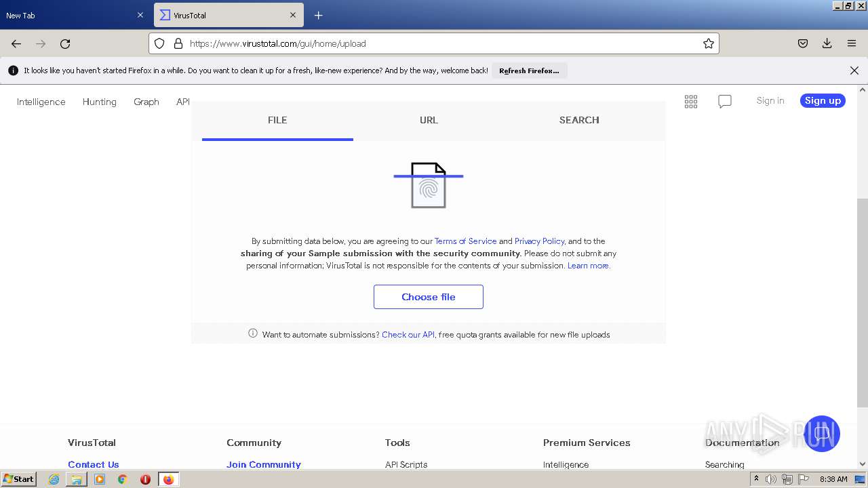Click the volume speaker tray icon
The image size is (868, 488).
coord(771,479)
